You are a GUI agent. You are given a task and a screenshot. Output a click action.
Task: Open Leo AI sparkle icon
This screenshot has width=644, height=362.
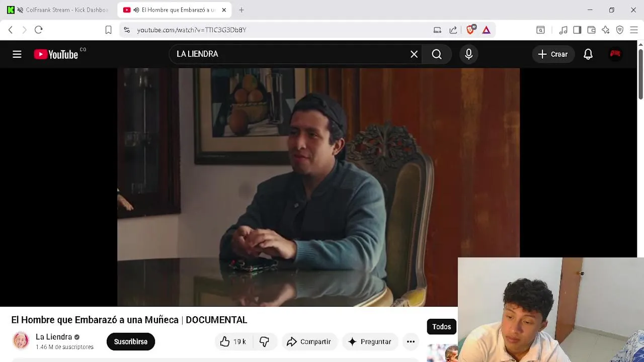coord(606,30)
